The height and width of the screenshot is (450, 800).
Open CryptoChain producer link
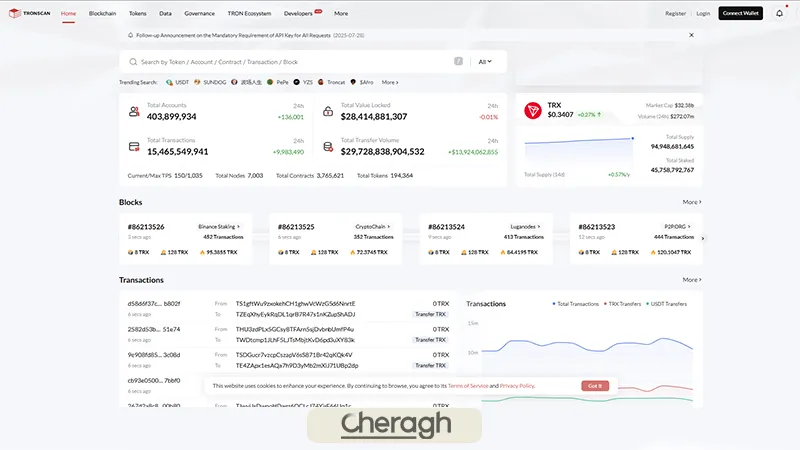click(x=372, y=227)
